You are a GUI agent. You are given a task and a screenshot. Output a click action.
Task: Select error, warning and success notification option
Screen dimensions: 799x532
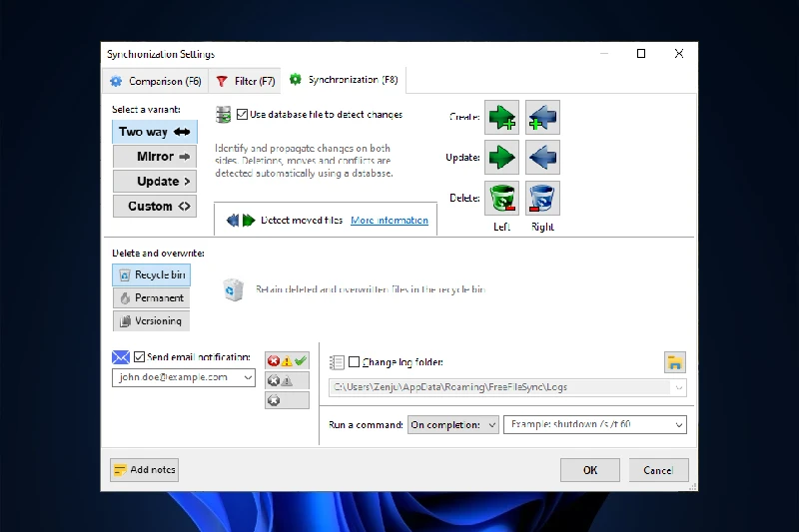tap(287, 361)
